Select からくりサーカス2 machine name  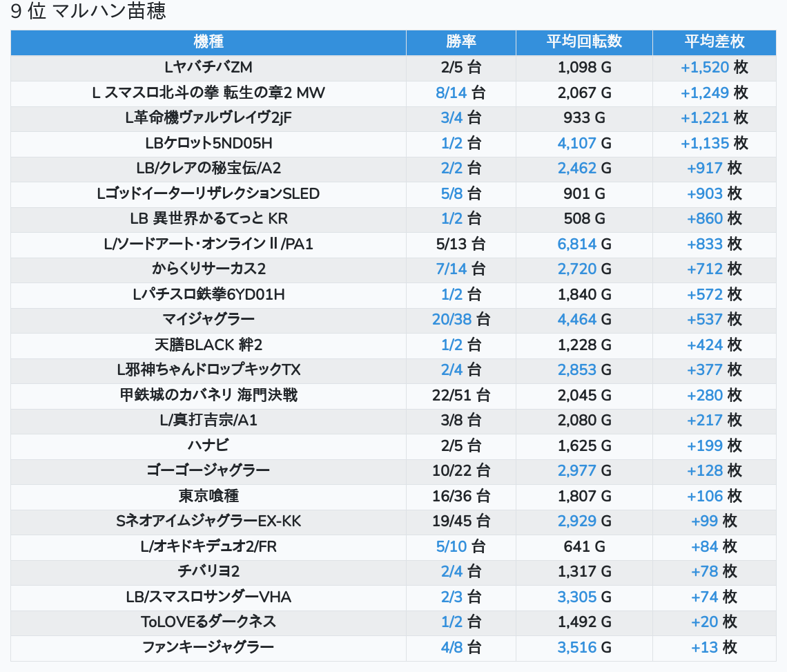[208, 269]
